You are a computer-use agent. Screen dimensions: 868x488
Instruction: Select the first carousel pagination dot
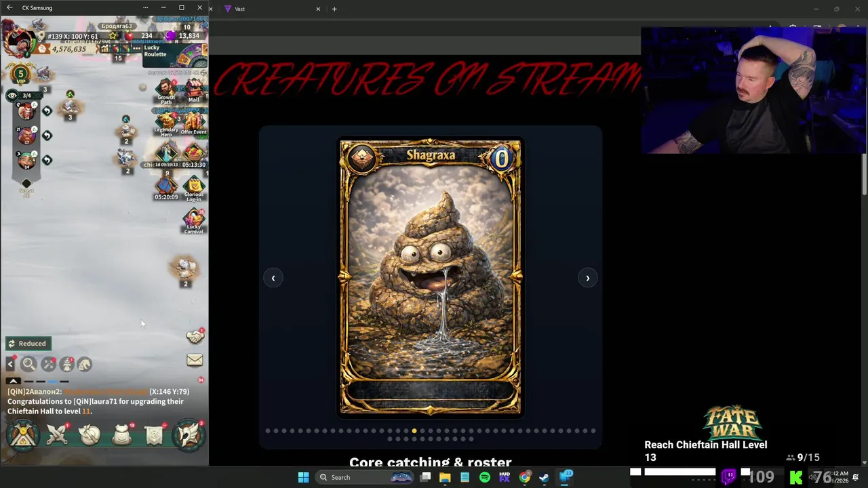[268, 430]
